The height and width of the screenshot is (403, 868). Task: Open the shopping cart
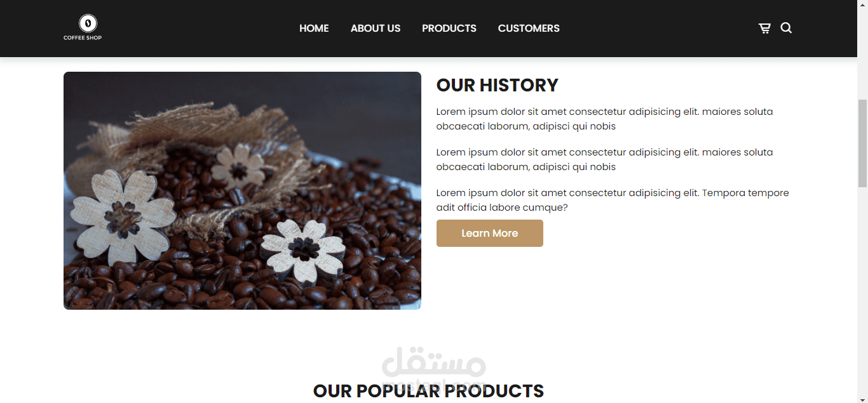click(764, 28)
